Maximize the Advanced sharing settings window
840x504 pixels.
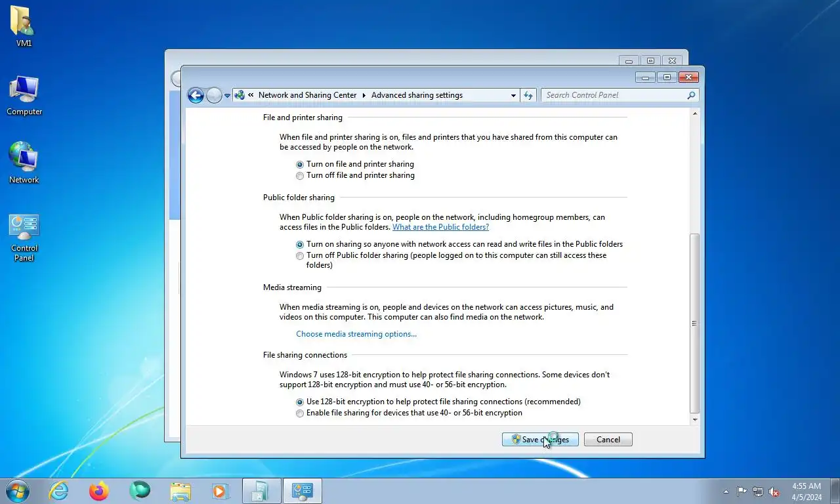(667, 77)
